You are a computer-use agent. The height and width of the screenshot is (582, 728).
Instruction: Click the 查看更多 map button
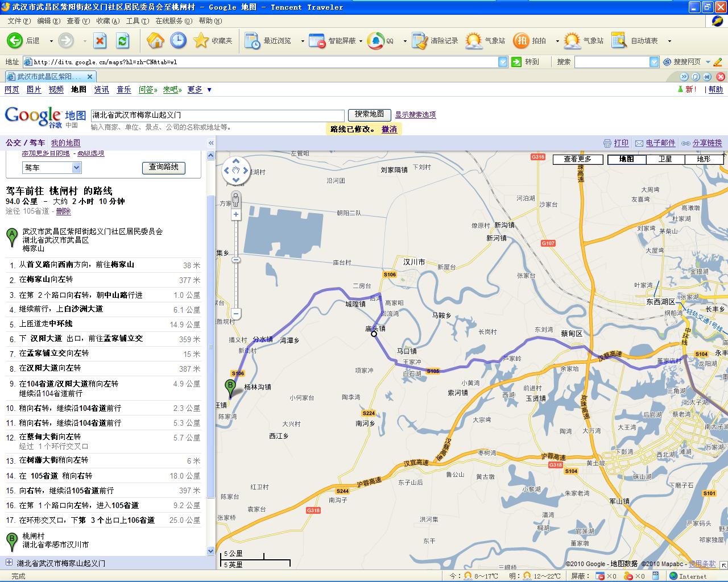[x=578, y=159]
